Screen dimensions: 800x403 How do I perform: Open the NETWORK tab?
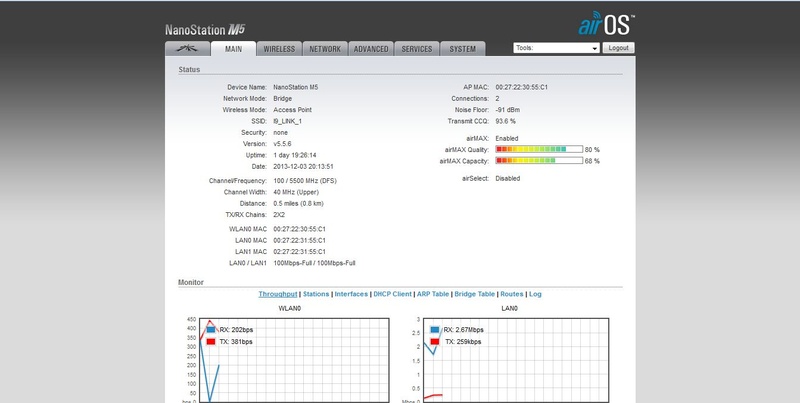(325, 48)
